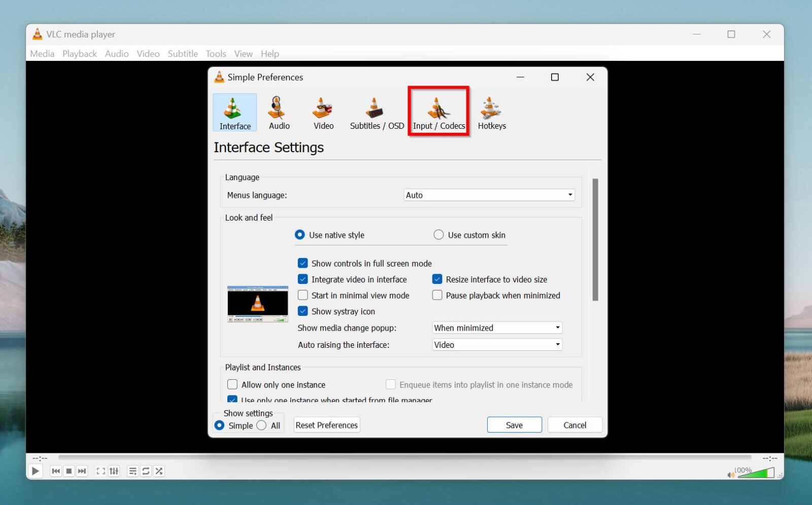Toggle random playback in VLC
The height and width of the screenshot is (505, 812).
[158, 471]
